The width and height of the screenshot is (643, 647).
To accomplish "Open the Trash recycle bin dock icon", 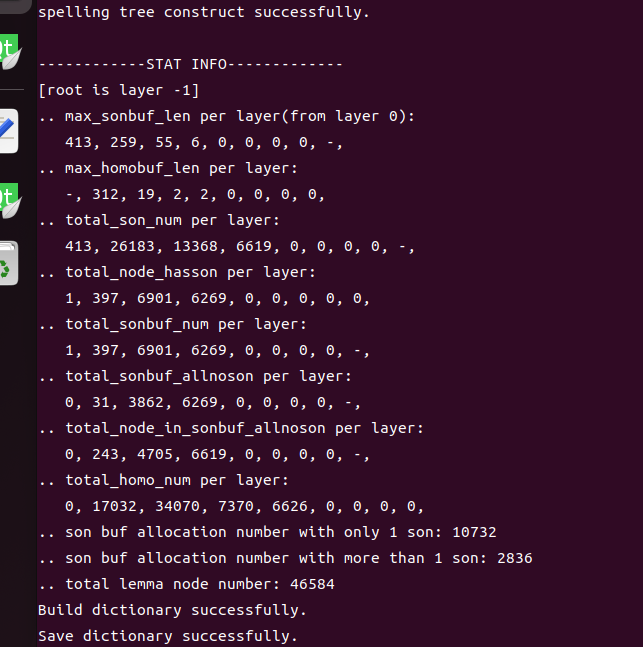I will pos(8,263).
